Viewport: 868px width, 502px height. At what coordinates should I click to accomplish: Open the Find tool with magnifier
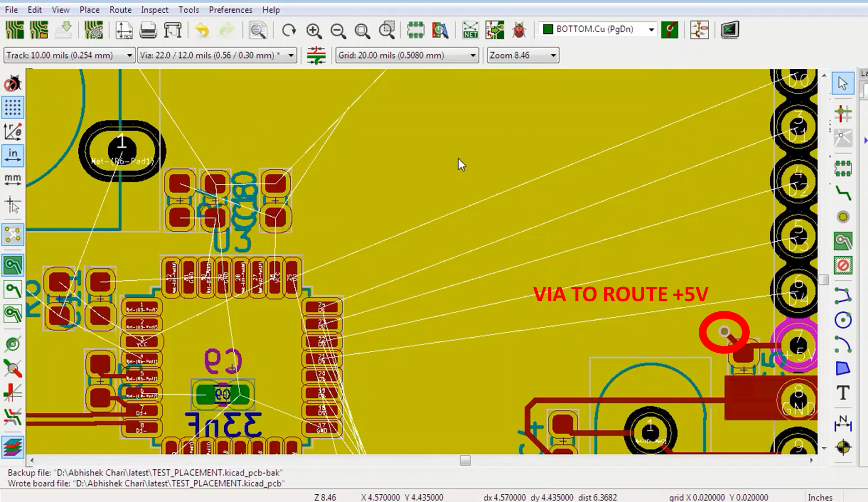(x=258, y=30)
